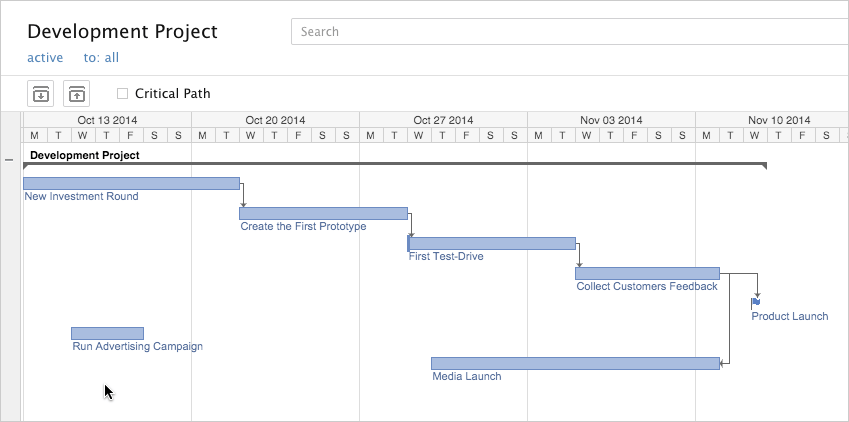Viewport: 849px width, 422px height.
Task: Select the Product Launch milestone flag
Action: 756,303
